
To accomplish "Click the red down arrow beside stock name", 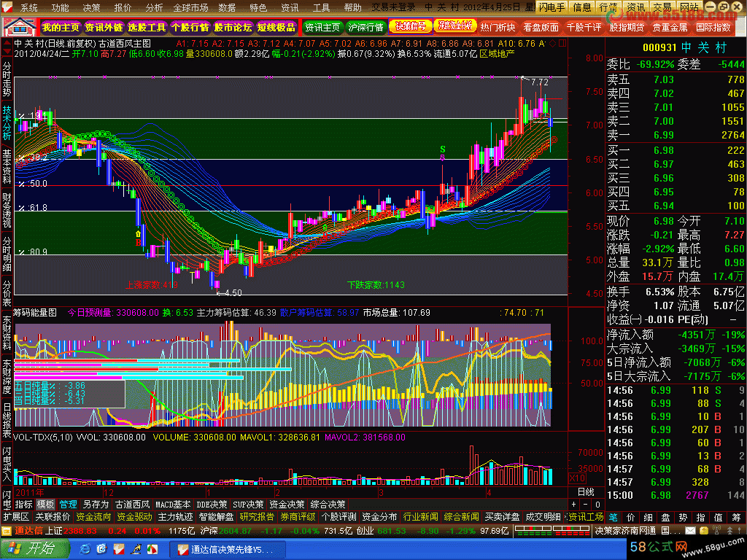I will [7, 51].
